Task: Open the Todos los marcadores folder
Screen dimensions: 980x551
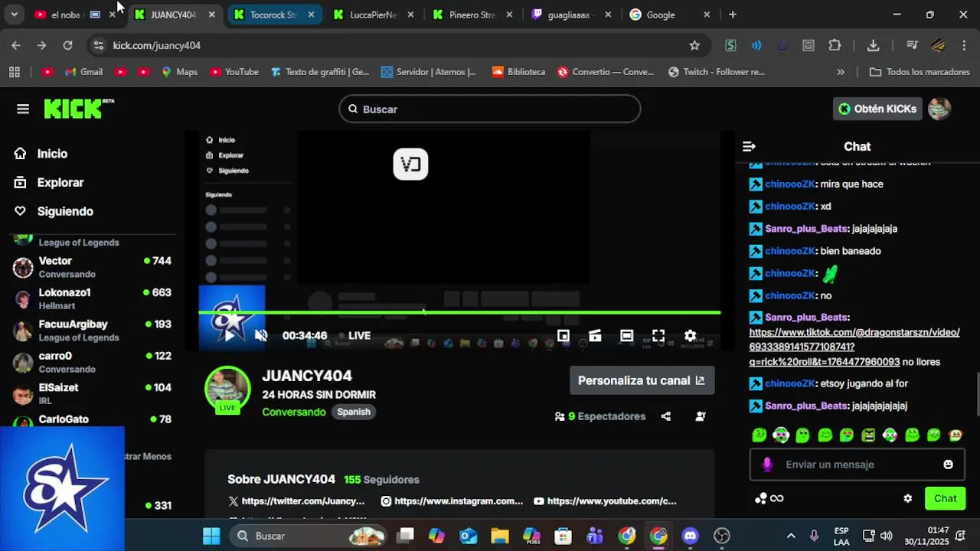Action: [x=920, y=72]
